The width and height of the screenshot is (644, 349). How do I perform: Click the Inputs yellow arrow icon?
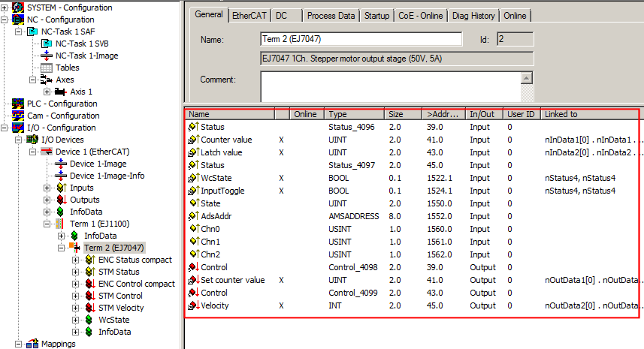pos(61,188)
